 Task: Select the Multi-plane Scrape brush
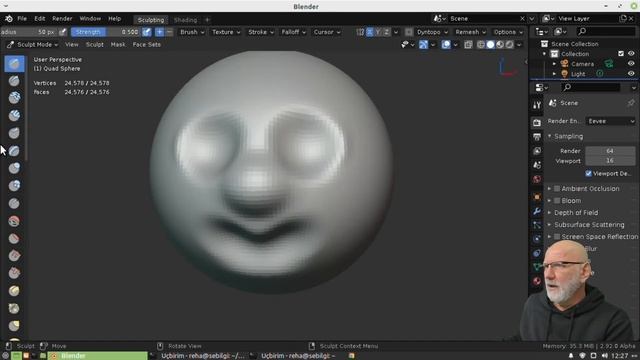point(14,291)
